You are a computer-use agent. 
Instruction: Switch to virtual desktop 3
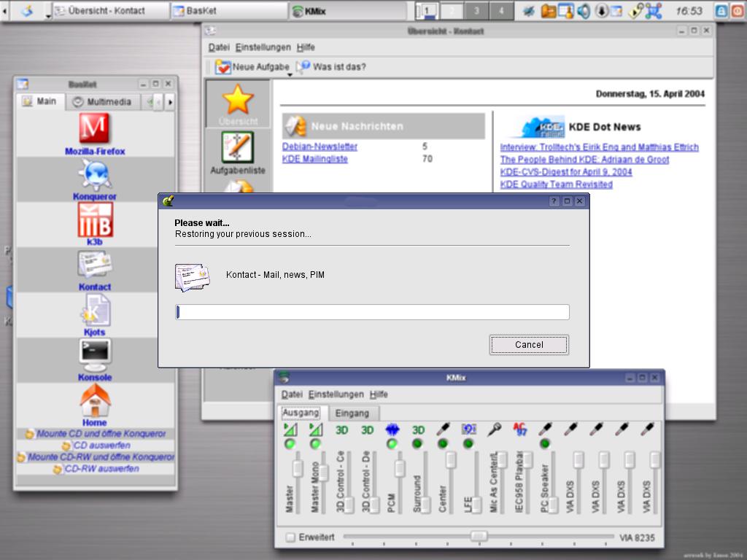click(x=476, y=10)
